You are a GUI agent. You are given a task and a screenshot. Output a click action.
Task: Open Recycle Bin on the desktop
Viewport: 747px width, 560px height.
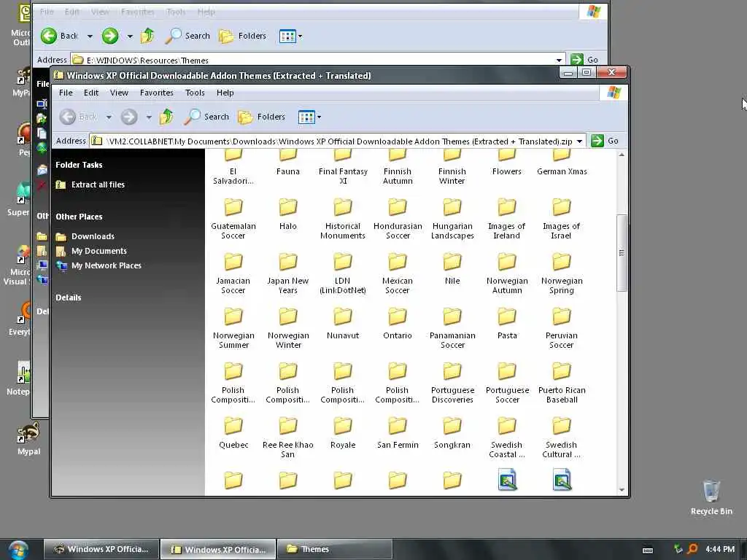(x=711, y=498)
